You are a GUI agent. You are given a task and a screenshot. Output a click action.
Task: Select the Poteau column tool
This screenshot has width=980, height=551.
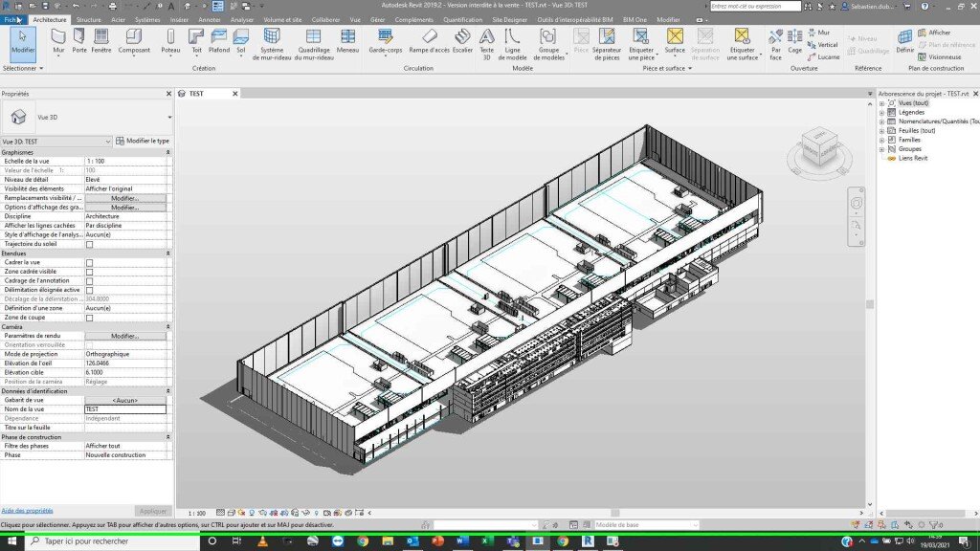point(170,42)
